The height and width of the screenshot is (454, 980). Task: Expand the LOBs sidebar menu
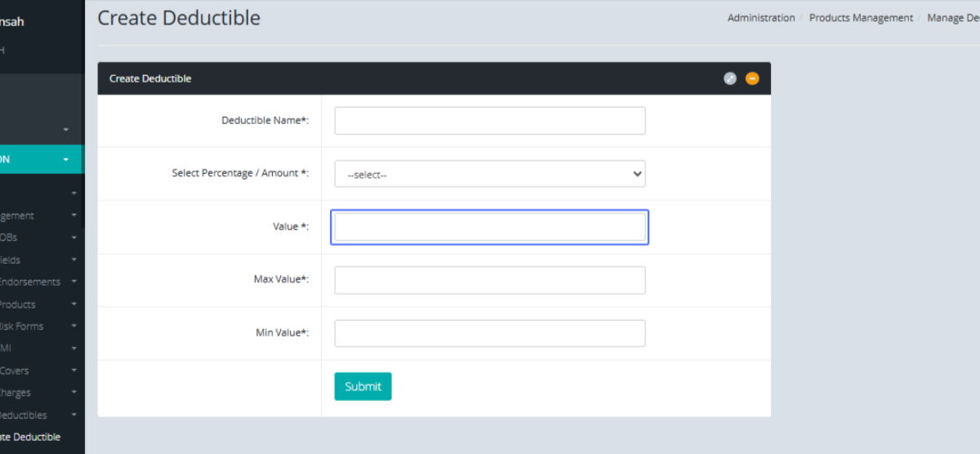tap(10, 238)
